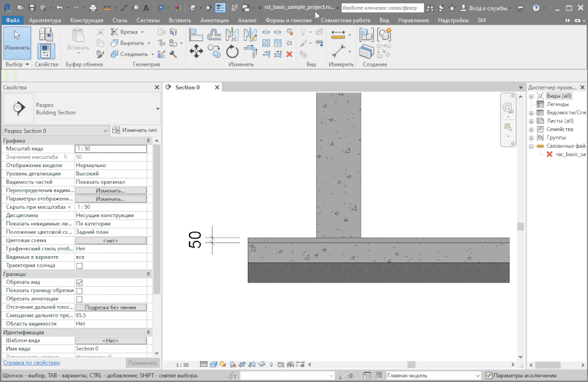Open the Управление ribbon tab
Image resolution: width=588 pixels, height=382 pixels.
pos(413,20)
